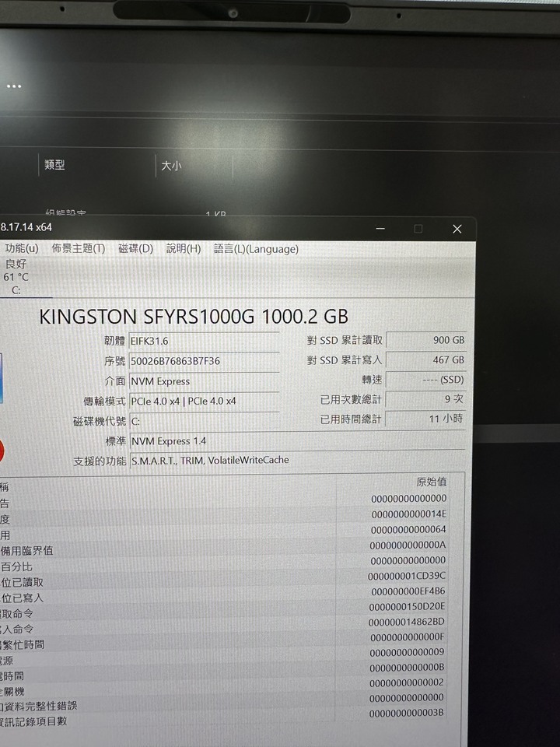Viewport: 560px width, 747px height.
Task: Select the raw value 0000000000003B
Action: tap(407, 713)
